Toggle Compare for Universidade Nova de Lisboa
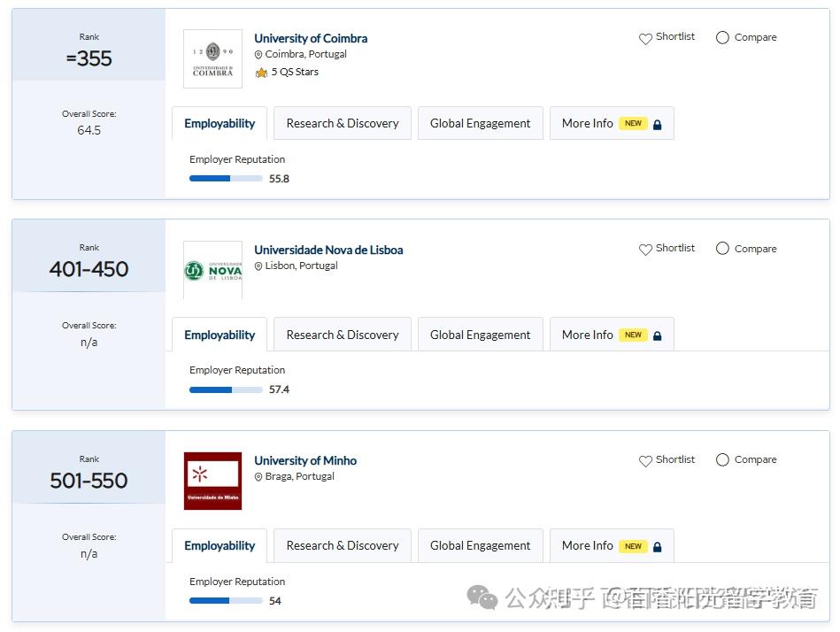This screenshot has width=840, height=632. [x=722, y=249]
